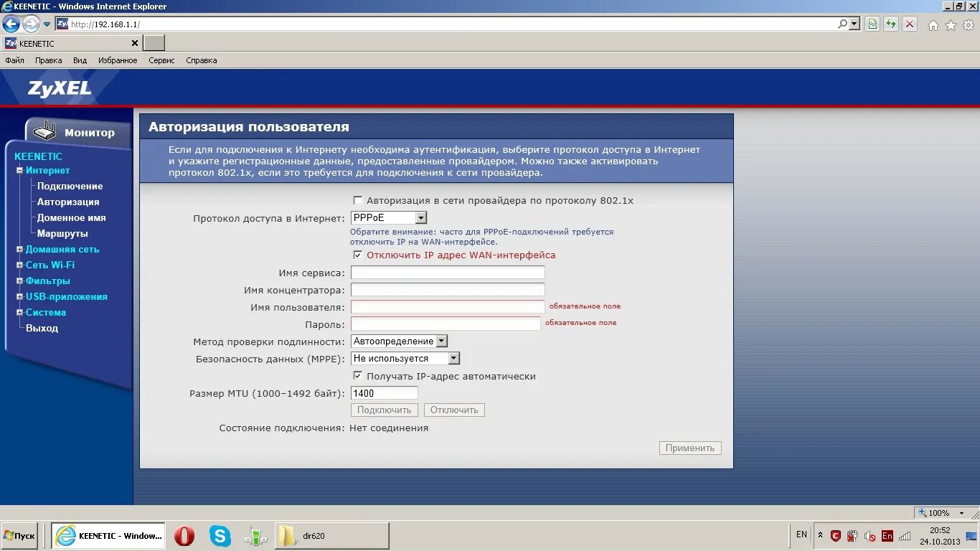This screenshot has width=980, height=551.
Task: Click the muted speaker tray icon
Action: [x=870, y=536]
